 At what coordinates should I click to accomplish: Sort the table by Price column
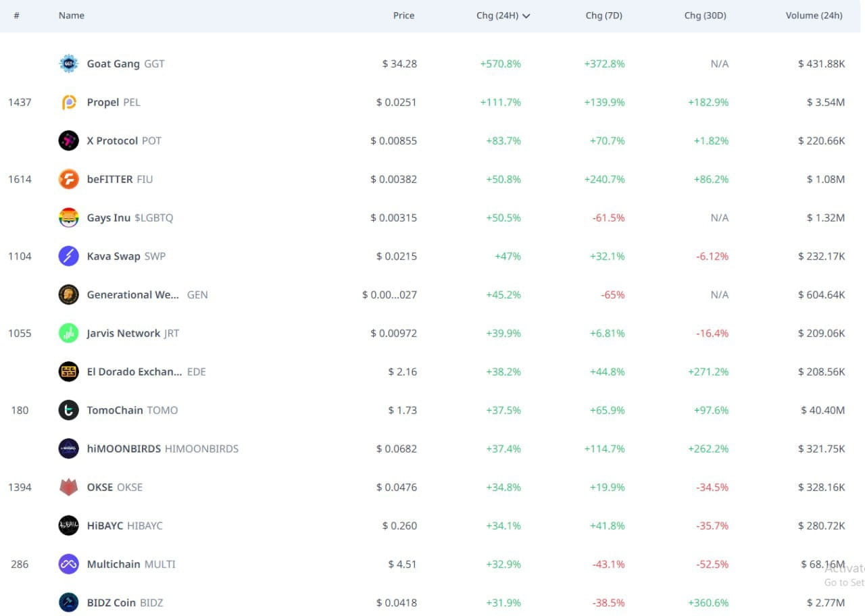point(403,15)
